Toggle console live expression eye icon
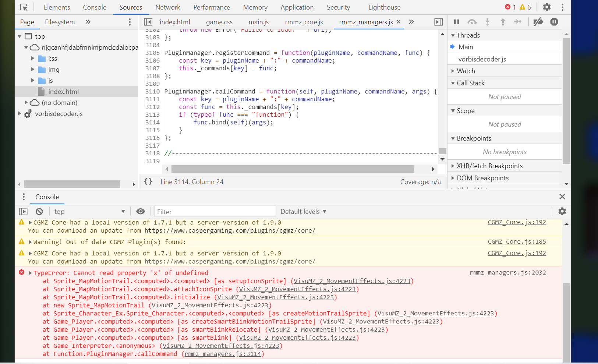The width and height of the screenshot is (598, 364). [x=140, y=211]
